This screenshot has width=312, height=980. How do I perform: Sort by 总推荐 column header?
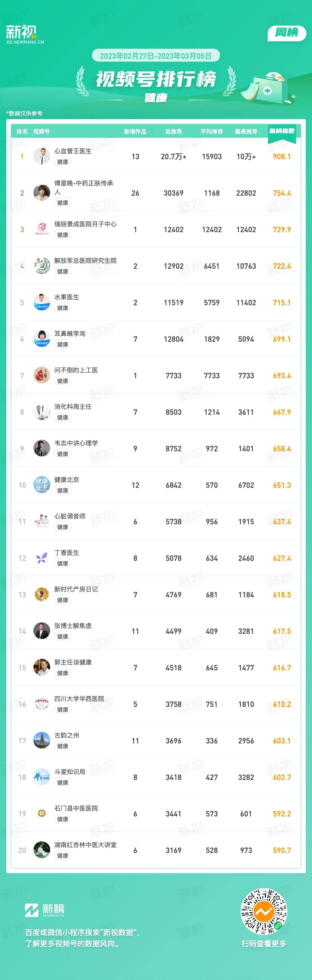173,132
